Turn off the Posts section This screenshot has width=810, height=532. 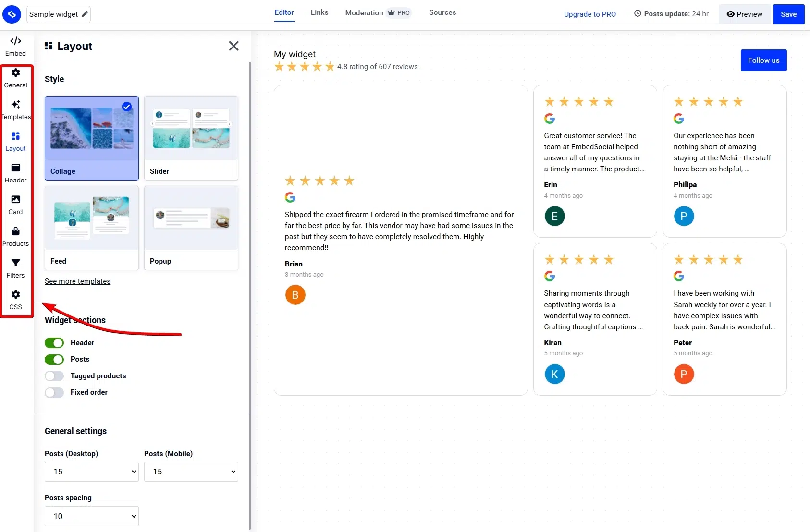point(54,359)
